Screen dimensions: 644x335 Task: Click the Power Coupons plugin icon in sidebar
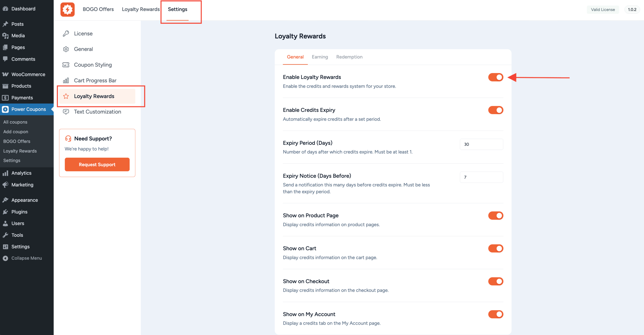pyautogui.click(x=6, y=109)
